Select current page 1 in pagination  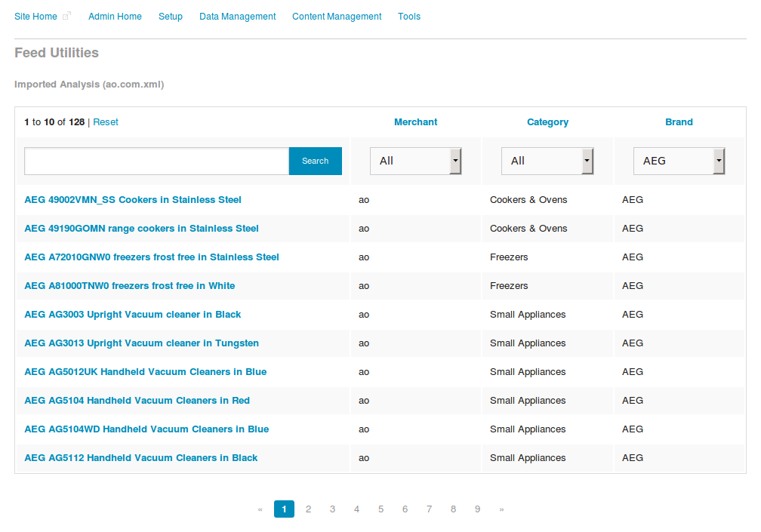point(284,509)
